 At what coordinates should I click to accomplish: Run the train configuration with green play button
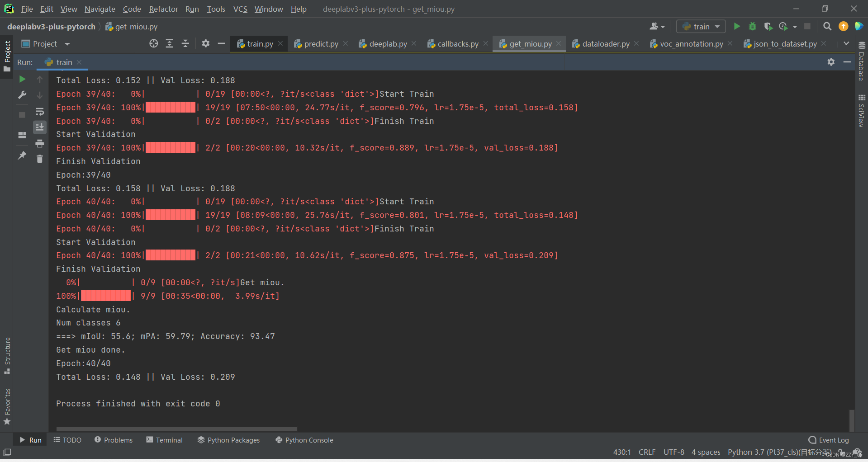pyautogui.click(x=737, y=26)
